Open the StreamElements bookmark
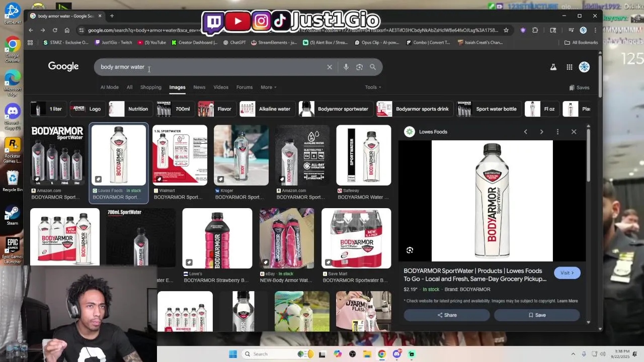644x362 pixels. pyautogui.click(x=274, y=42)
